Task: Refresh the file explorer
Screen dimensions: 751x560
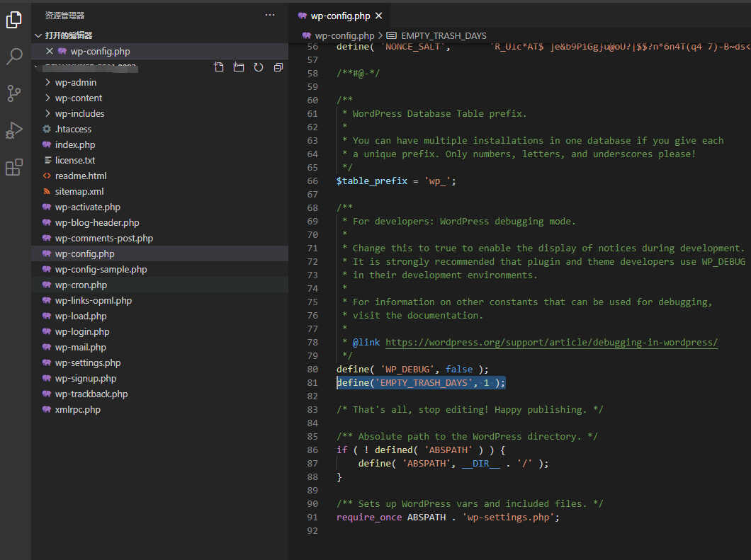Action: (259, 67)
